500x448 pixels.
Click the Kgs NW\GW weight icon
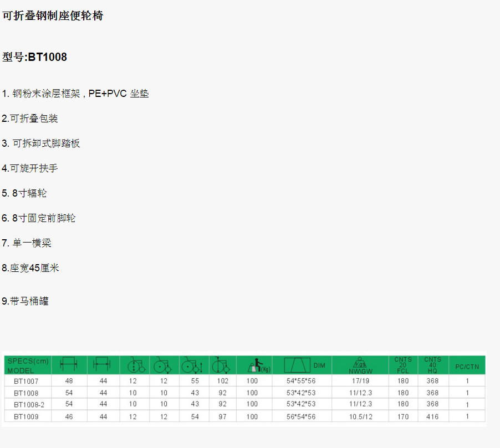pos(360,366)
